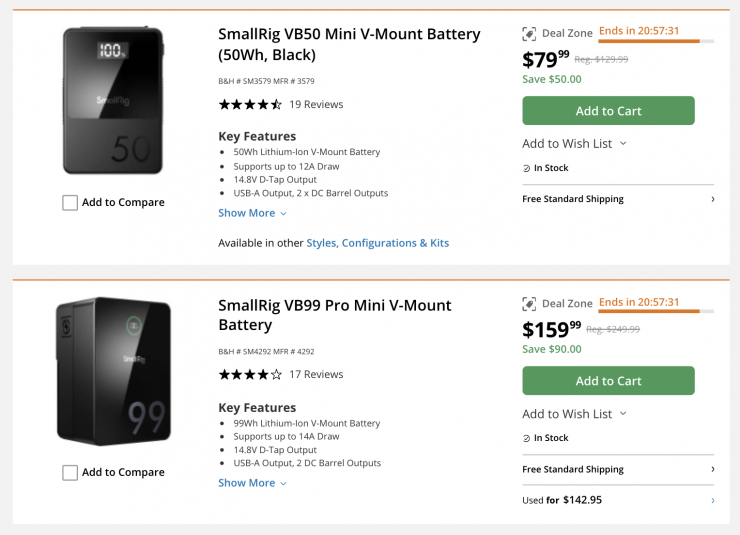Image resolution: width=740 pixels, height=535 pixels.
Task: Open Styles, Configurations & Kits link
Action: (x=377, y=243)
